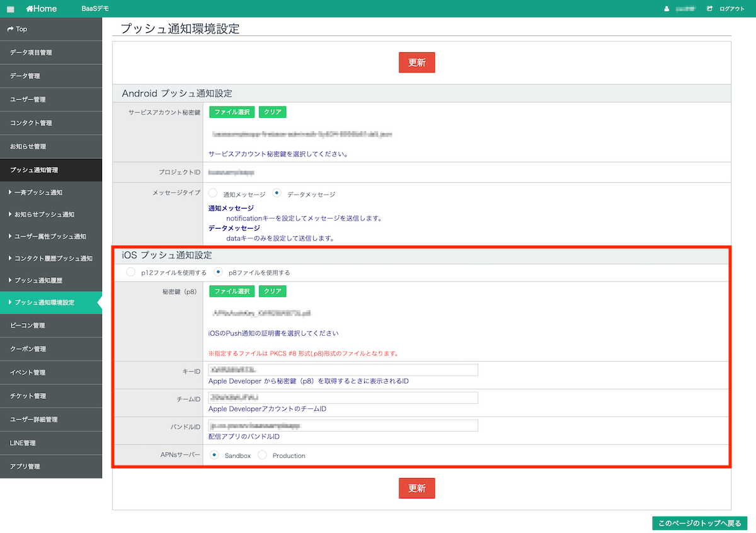Click the サービスアカウント秘密鍵を選択してください hint text
Screen dimensions: 756x533
tap(278, 154)
